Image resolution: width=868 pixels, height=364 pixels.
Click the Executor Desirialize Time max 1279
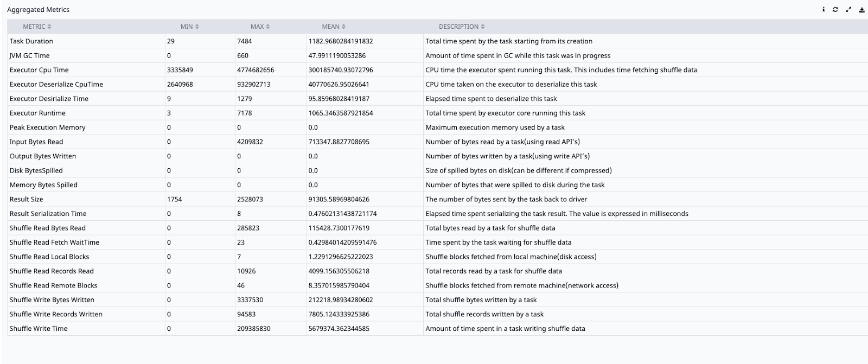[x=245, y=99]
